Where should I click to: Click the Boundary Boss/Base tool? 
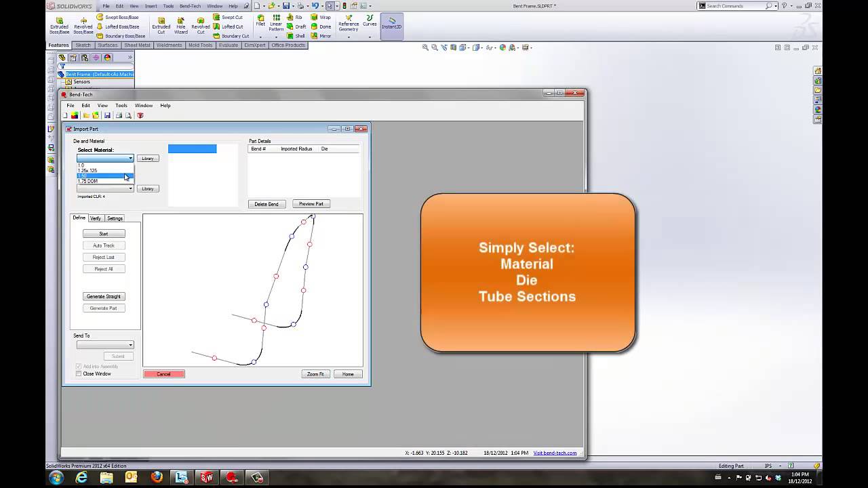point(121,36)
